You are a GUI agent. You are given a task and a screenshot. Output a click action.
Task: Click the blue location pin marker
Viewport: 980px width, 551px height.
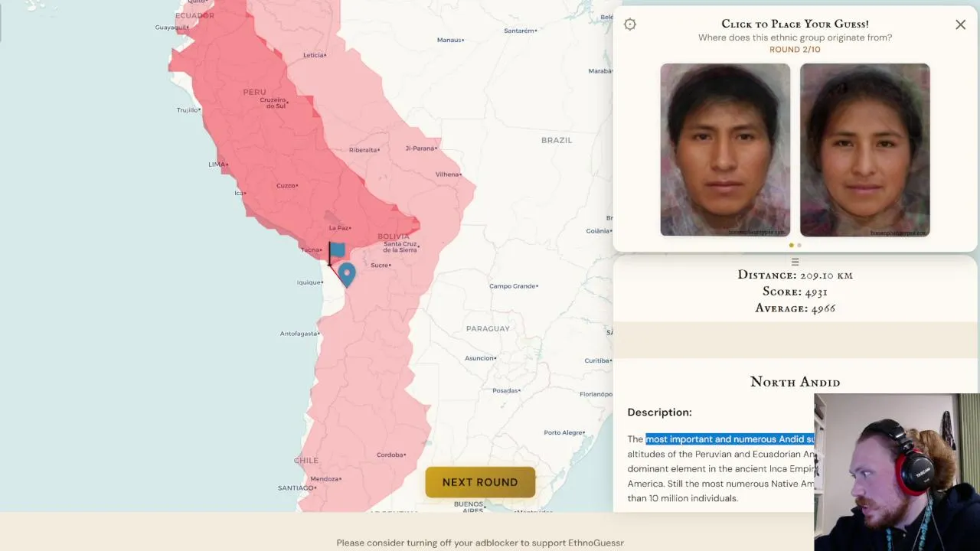(x=347, y=275)
